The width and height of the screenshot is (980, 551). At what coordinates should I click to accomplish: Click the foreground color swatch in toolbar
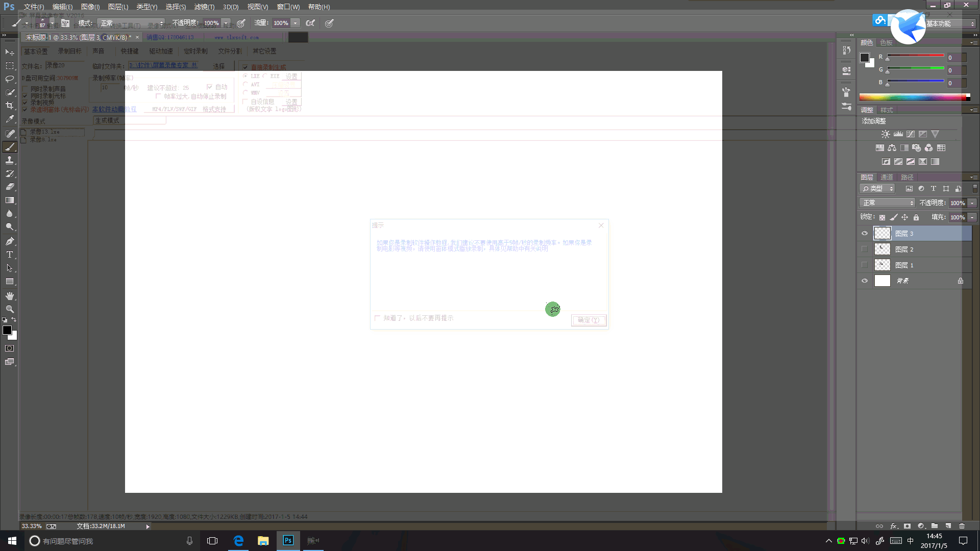pyautogui.click(x=7, y=330)
